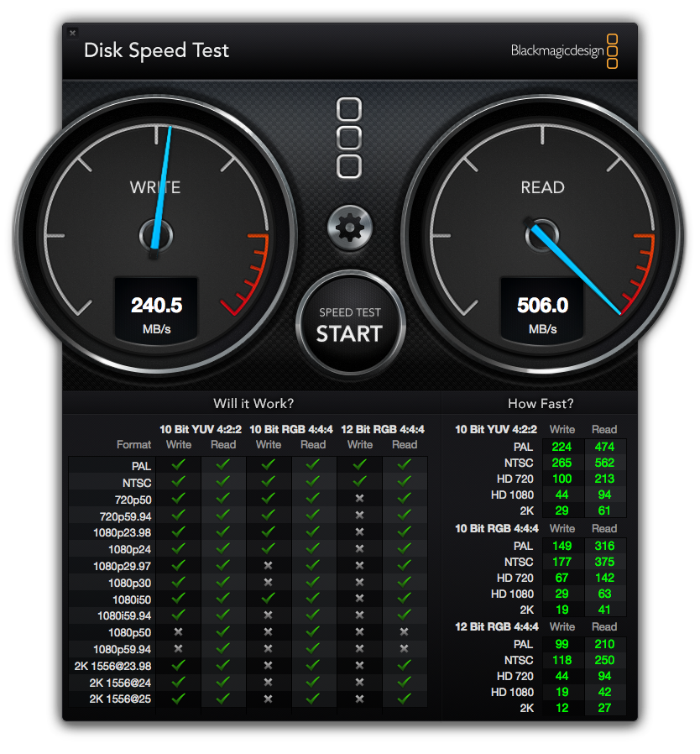Click the 12 Bit RGB NTSC write value 118
This screenshot has width=700, height=754.
(562, 660)
